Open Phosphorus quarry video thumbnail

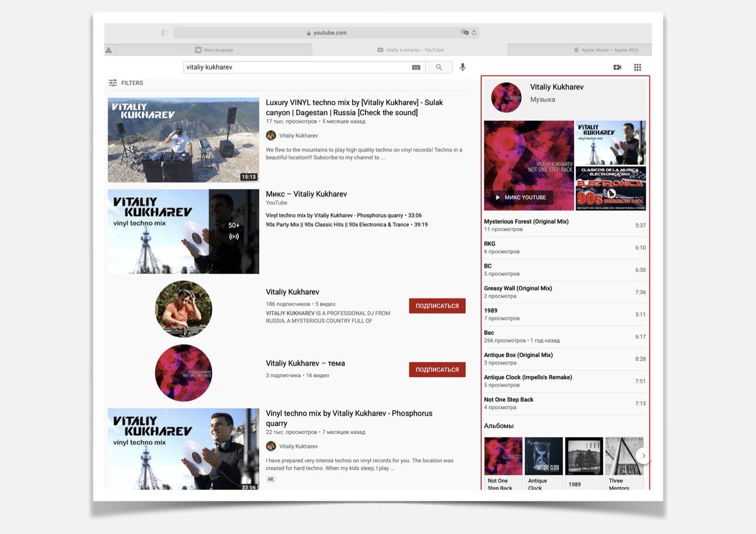(x=183, y=450)
